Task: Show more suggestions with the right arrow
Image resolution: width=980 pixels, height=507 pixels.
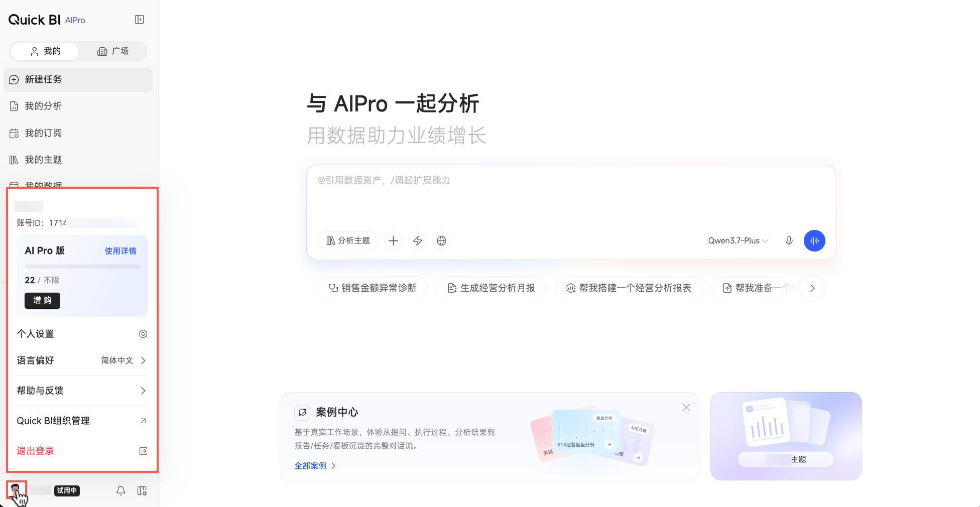Action: tap(812, 288)
